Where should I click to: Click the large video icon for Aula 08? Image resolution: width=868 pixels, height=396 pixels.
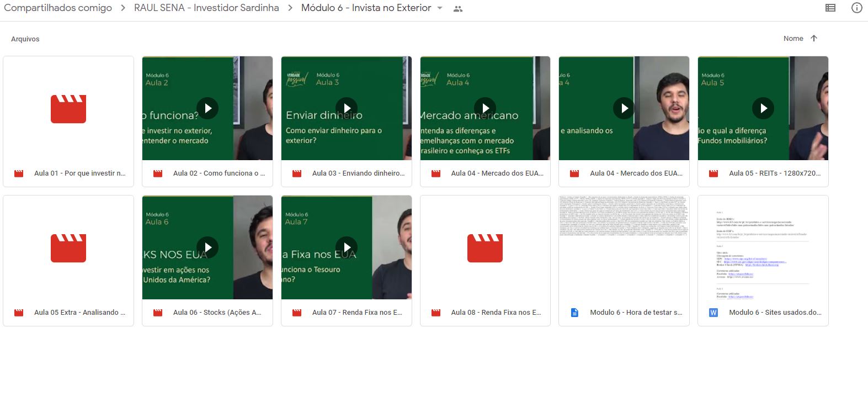485,247
